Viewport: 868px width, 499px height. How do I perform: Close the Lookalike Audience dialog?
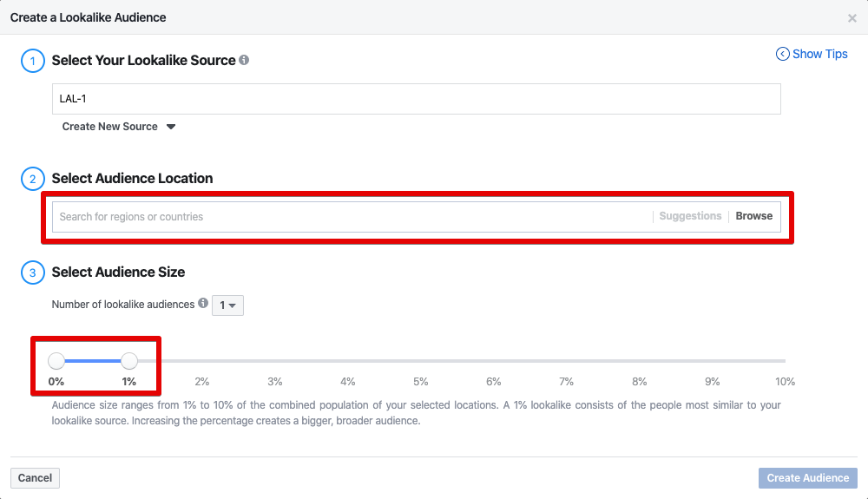(x=852, y=17)
